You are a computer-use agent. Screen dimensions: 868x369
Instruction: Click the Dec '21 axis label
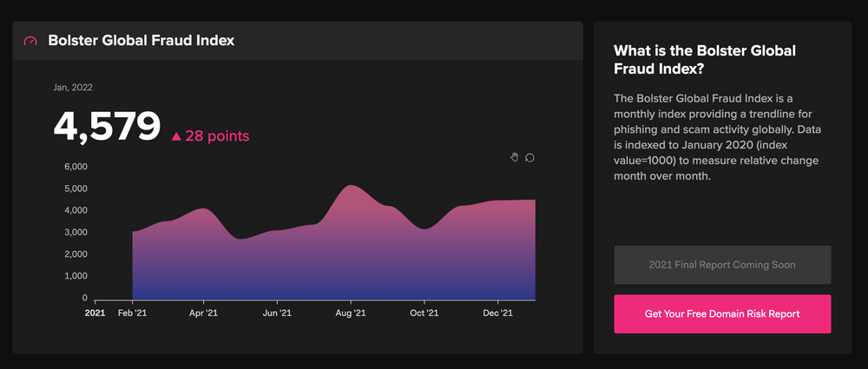point(498,313)
